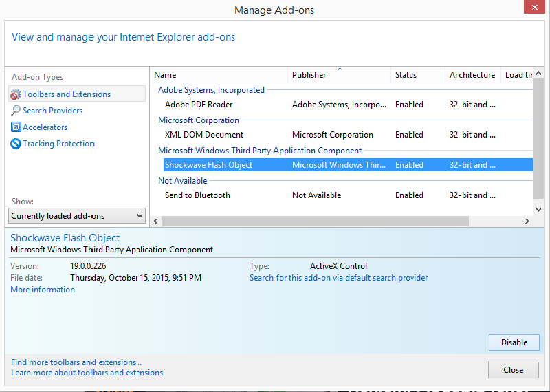This screenshot has height=392, width=550.
Task: Select XML DOM Document row
Action: [204, 135]
